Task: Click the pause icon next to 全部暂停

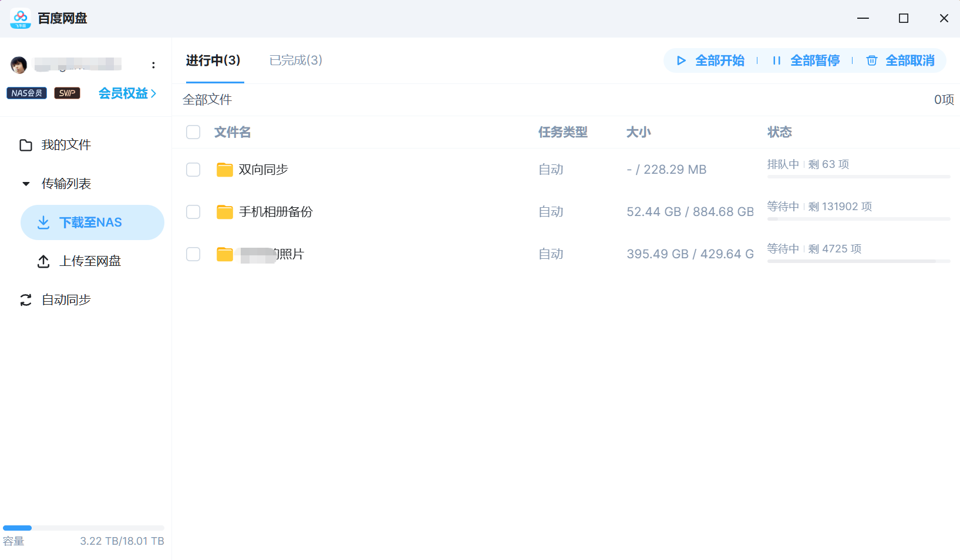Action: pos(776,60)
